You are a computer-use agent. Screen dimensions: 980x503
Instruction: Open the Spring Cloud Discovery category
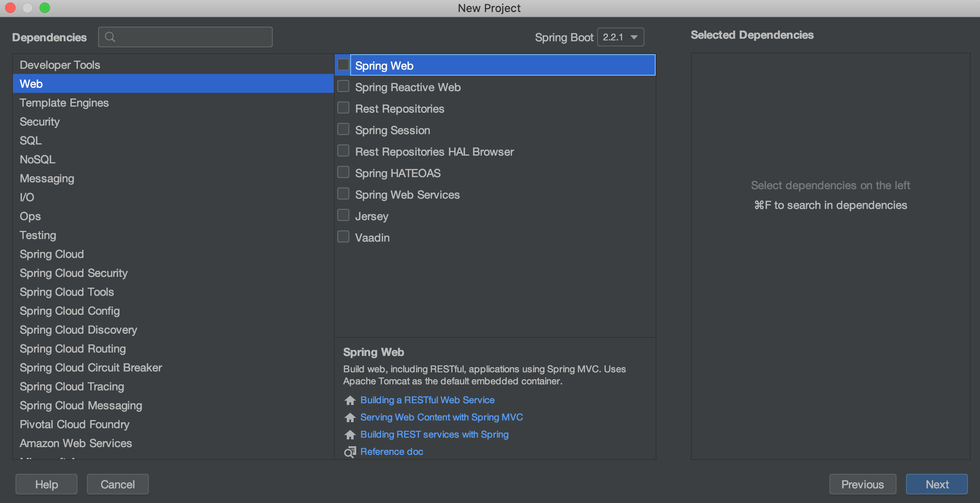[x=78, y=330]
